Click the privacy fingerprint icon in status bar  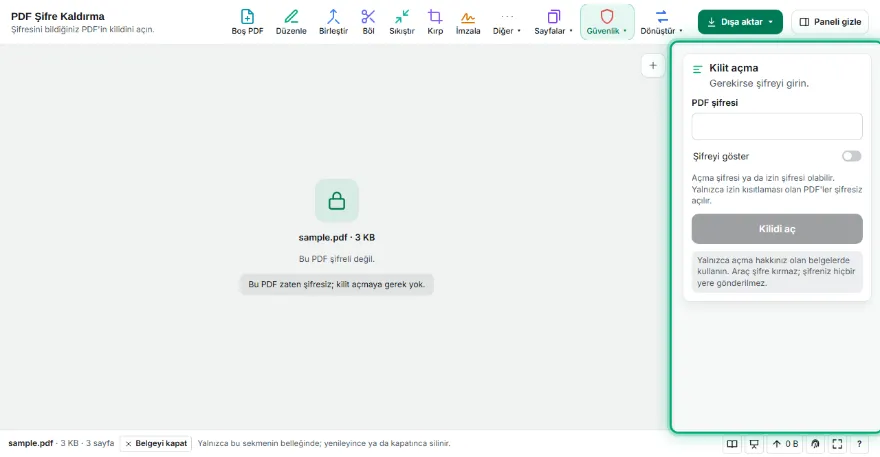pos(815,444)
